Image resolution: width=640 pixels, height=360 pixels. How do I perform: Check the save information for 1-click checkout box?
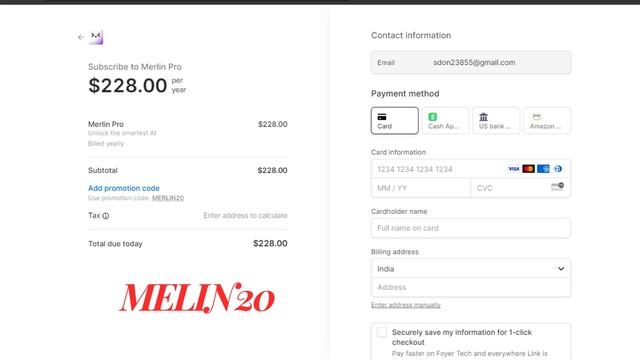(382, 332)
